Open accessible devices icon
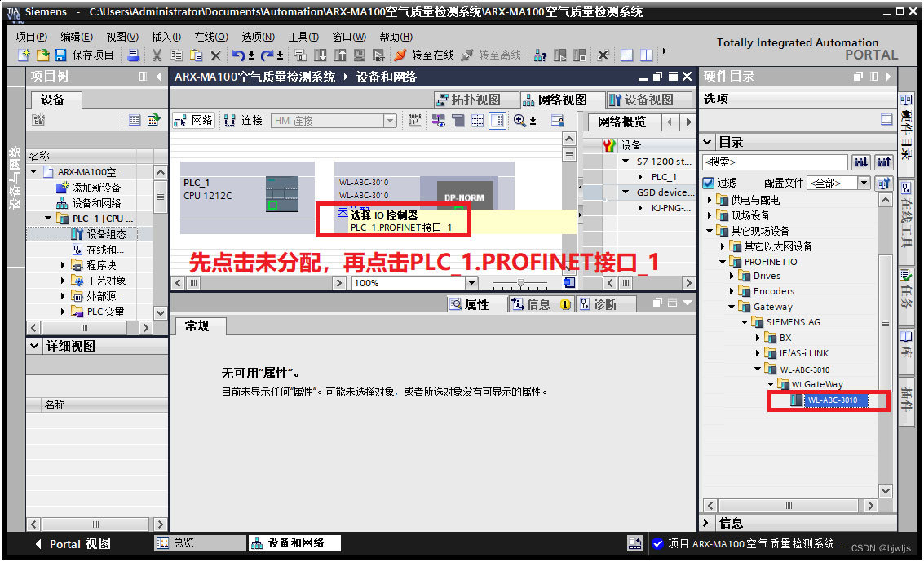 pos(540,55)
